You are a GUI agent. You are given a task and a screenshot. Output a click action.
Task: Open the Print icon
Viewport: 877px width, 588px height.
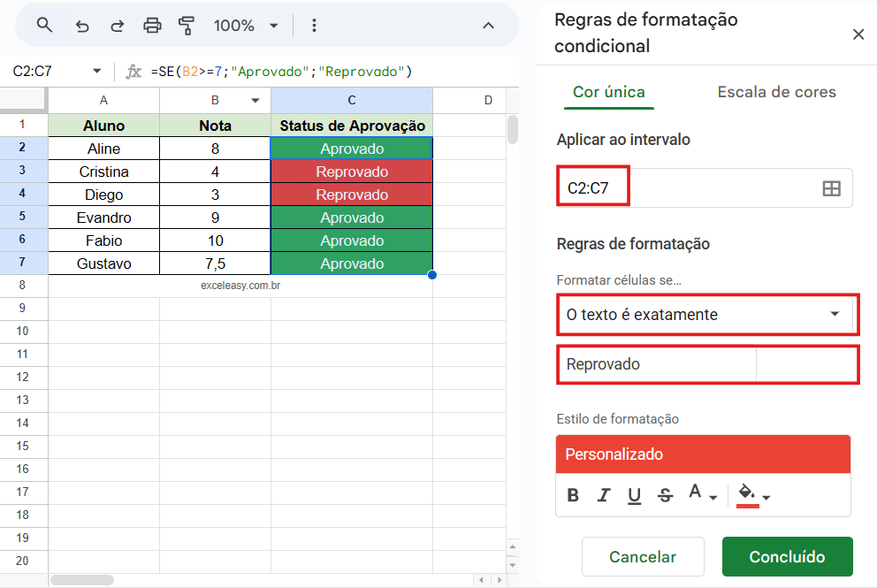153,26
